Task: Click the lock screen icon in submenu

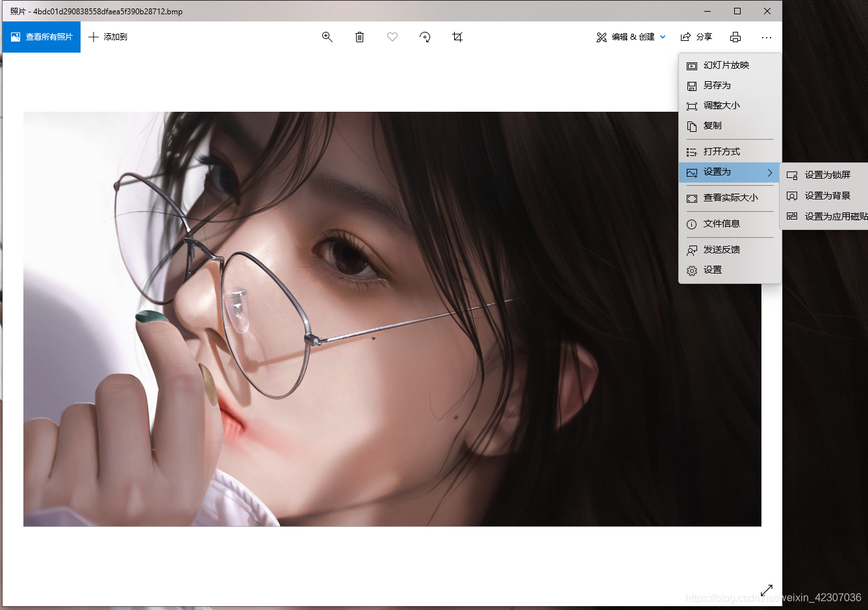Action: point(792,175)
